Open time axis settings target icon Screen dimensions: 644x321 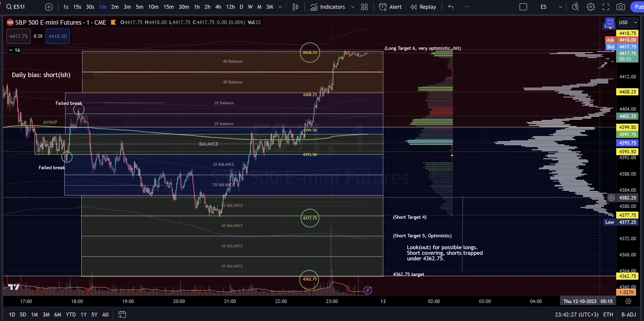(x=628, y=301)
